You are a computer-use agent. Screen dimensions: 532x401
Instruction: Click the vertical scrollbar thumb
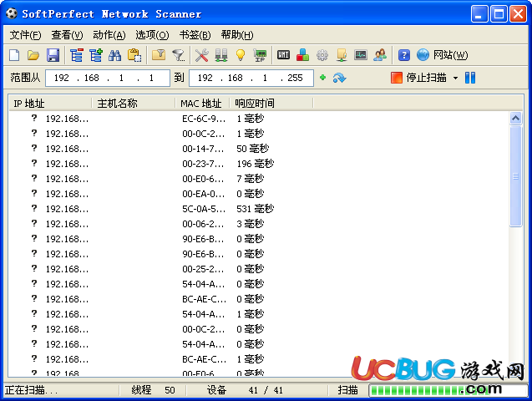pyautogui.click(x=516, y=176)
